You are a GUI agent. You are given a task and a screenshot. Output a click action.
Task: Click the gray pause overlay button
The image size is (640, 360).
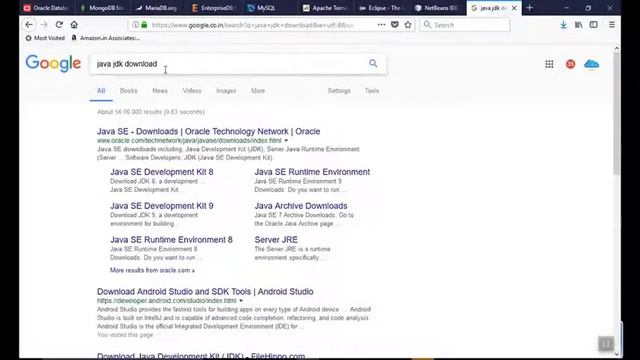coord(606,344)
